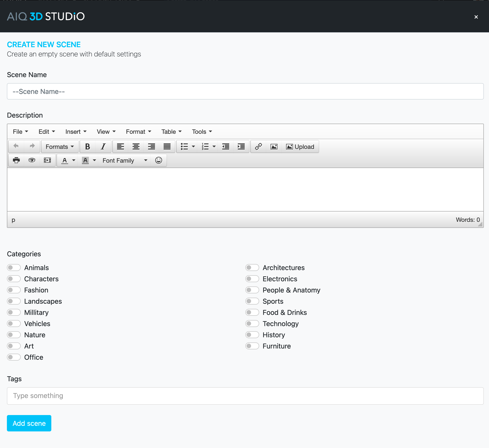Enable the Animals category toggle
The image size is (489, 448).
(14, 268)
